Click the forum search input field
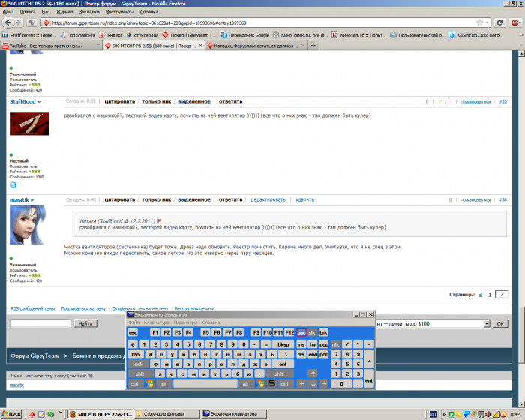The image size is (525, 420). point(40,323)
